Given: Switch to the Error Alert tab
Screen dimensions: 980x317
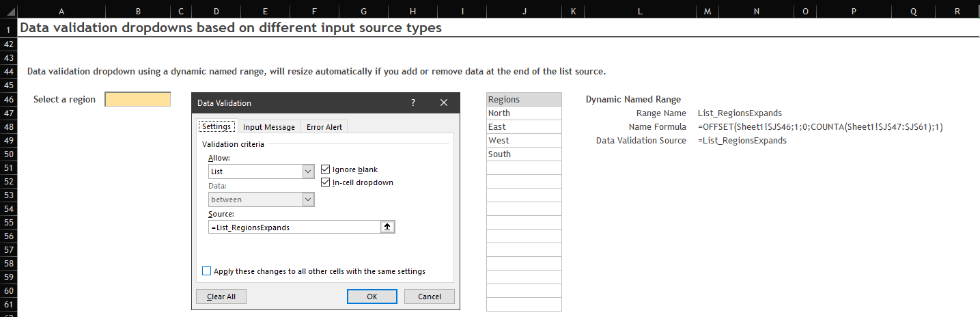Looking at the screenshot, I should coord(324,127).
